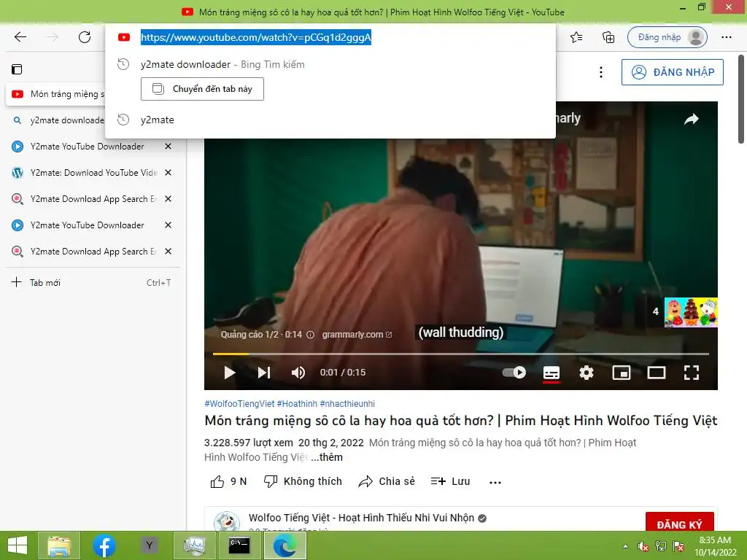The image size is (747, 560).
Task: Click the 'Chia sẻ' share button
Action: (387, 481)
